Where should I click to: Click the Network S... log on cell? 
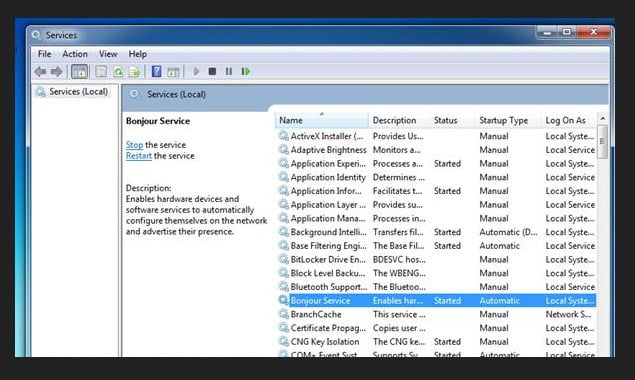point(568,314)
